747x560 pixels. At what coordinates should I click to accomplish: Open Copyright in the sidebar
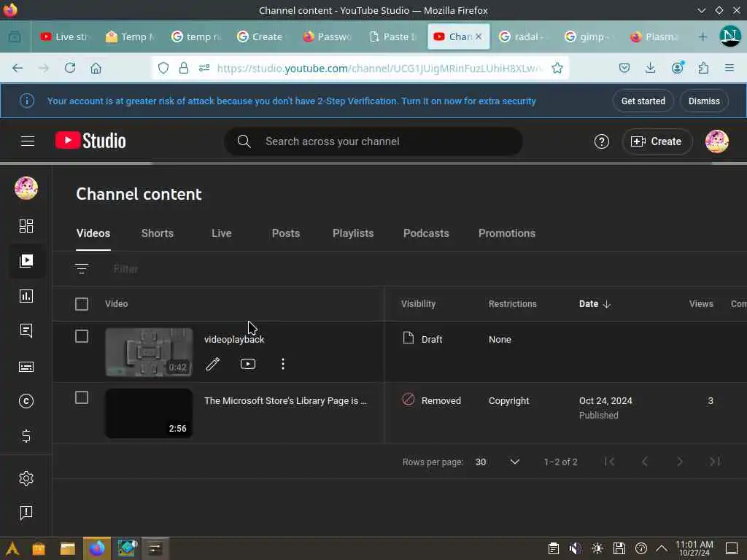(26, 401)
